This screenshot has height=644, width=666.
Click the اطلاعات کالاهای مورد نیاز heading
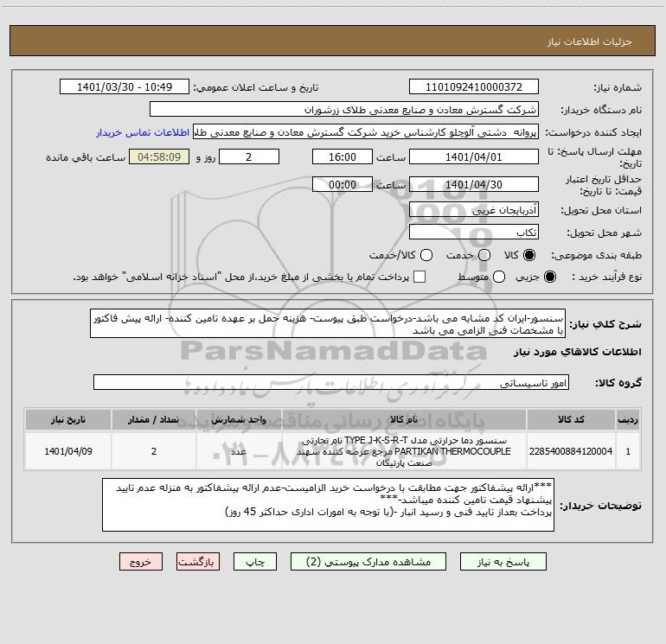(x=577, y=352)
